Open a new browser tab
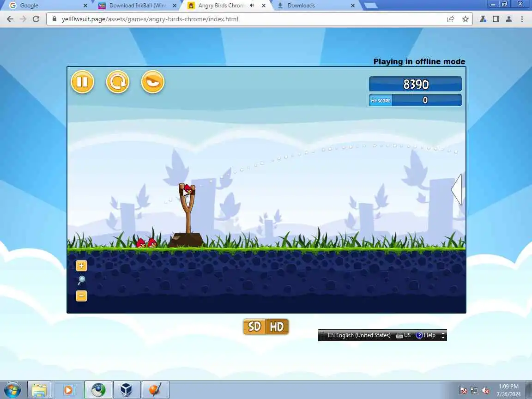The height and width of the screenshot is (399, 532). (370, 6)
